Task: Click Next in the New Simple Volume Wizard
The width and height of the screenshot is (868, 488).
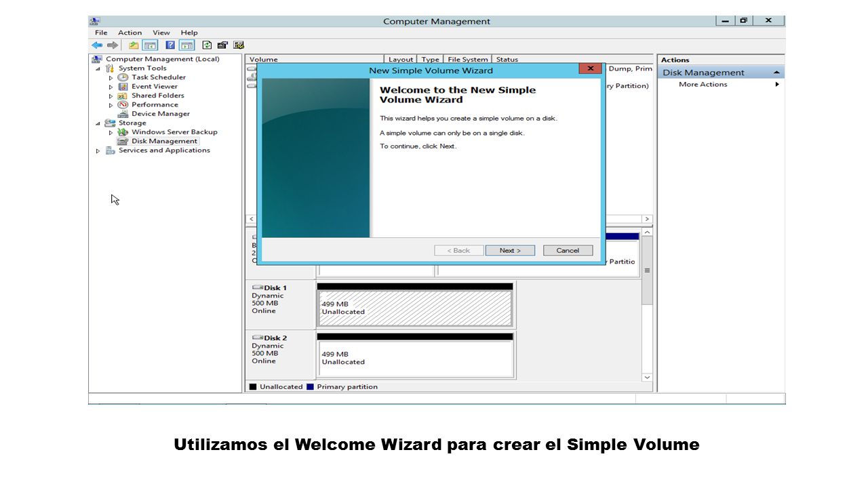Action: click(x=510, y=251)
